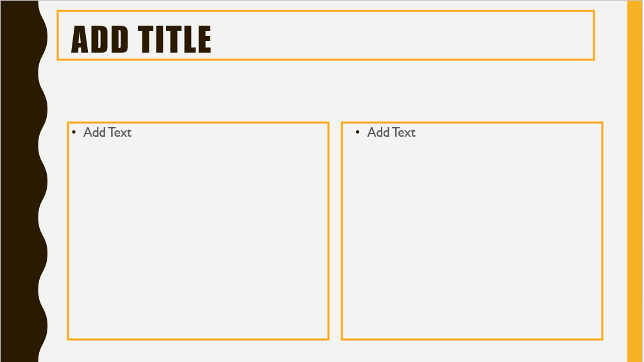Select title placeholder by its bottom orange border

[326, 60]
